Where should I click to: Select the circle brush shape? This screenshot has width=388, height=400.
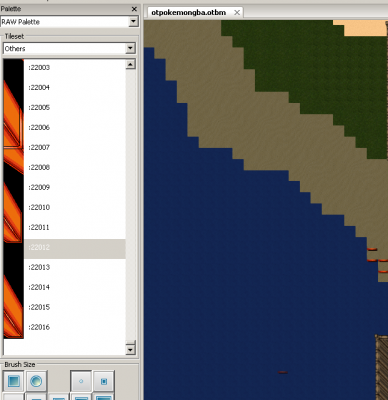coord(36,381)
